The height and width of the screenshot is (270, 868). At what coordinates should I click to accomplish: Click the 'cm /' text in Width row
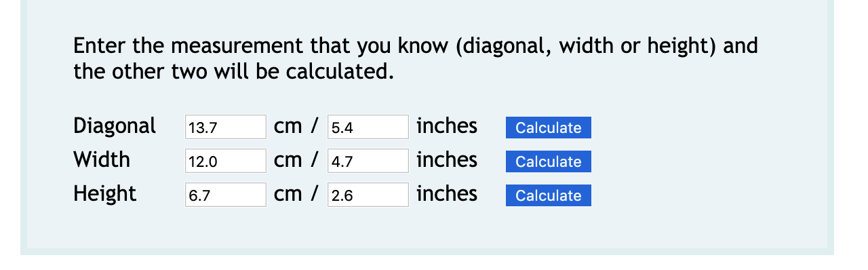[x=296, y=160]
